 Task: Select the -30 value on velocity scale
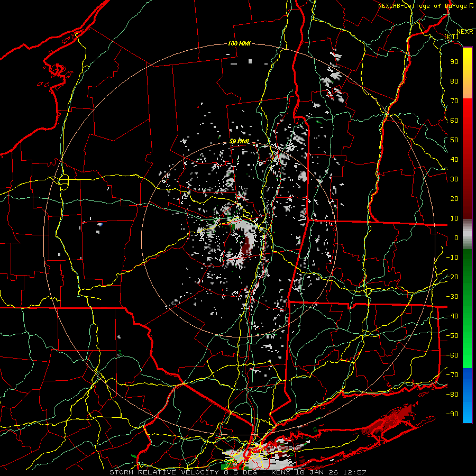(452, 297)
